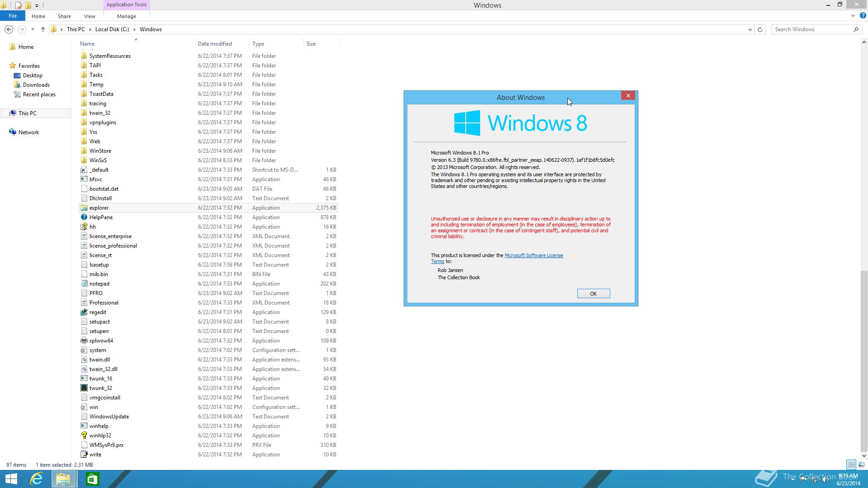Click the Search Windows input field

click(811, 29)
